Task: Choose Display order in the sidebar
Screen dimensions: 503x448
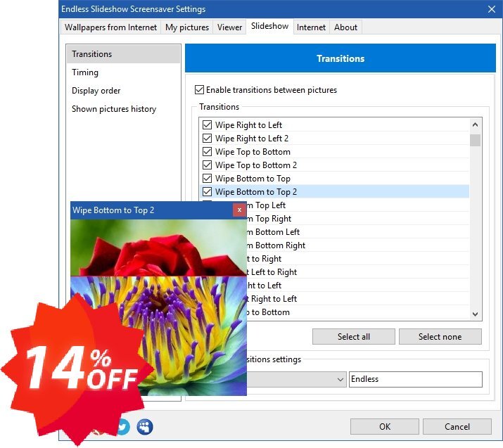Action: [124, 91]
